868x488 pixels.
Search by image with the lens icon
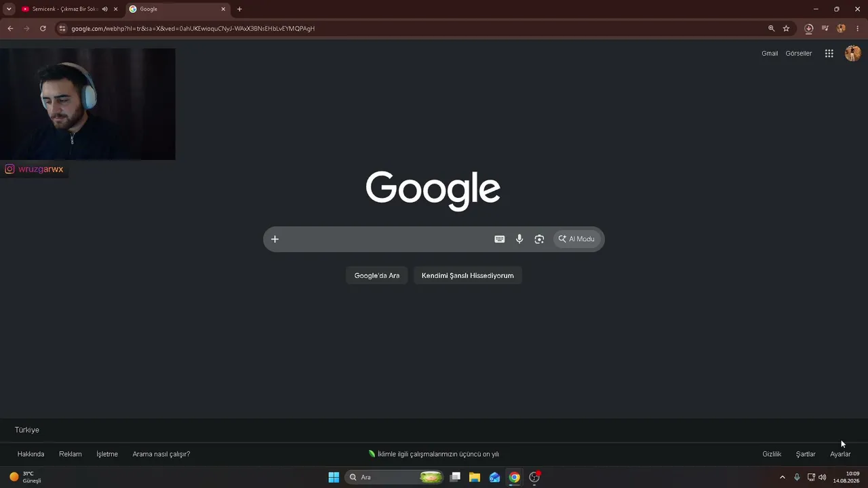(x=539, y=239)
